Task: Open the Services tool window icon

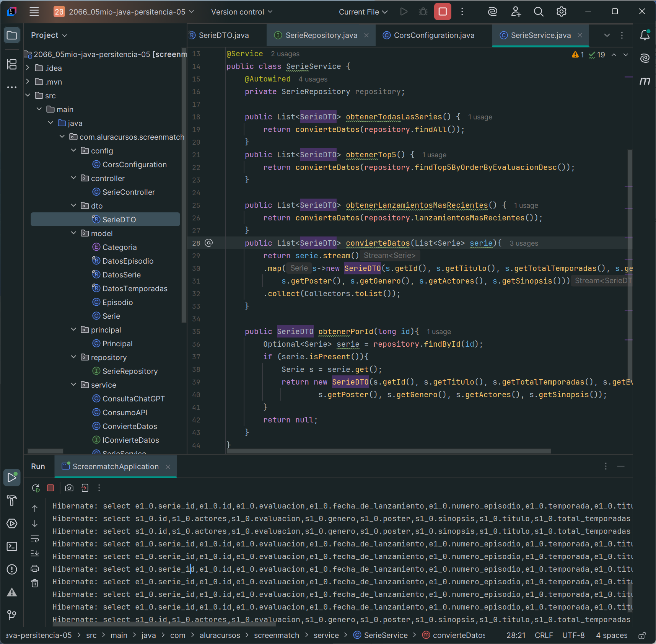Action: coord(12,523)
